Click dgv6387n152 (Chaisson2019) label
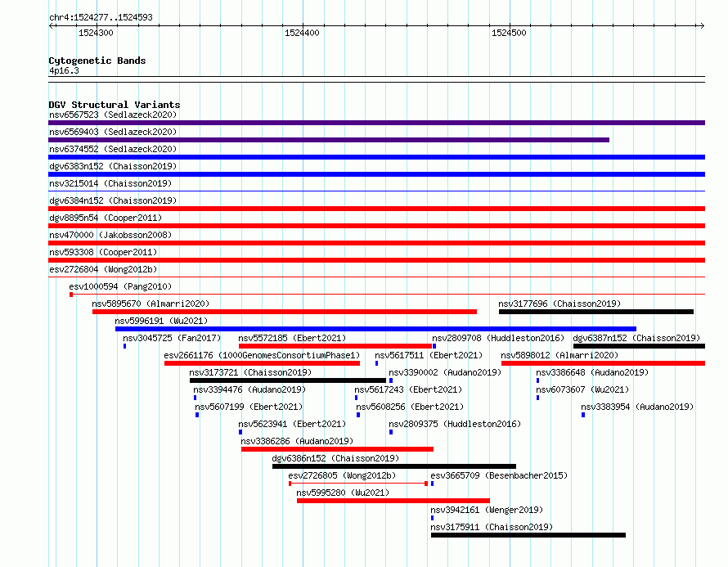The image size is (728, 567). 636,338
